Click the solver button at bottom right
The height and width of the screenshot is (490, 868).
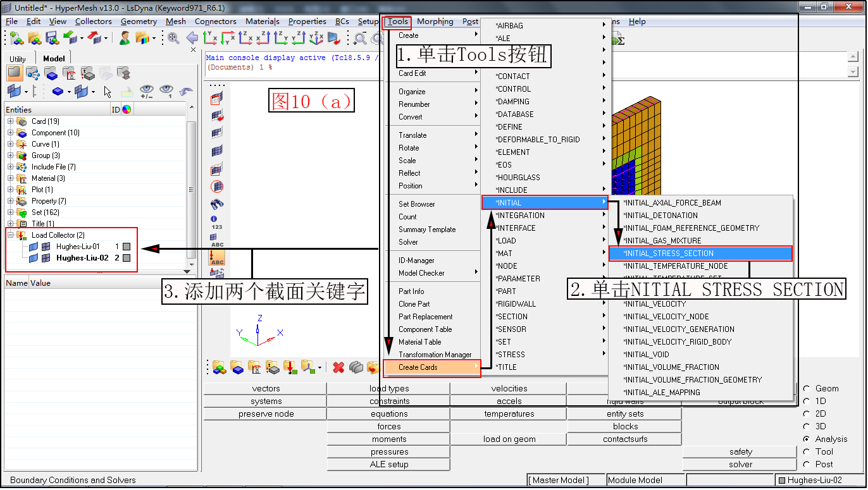coord(739,464)
